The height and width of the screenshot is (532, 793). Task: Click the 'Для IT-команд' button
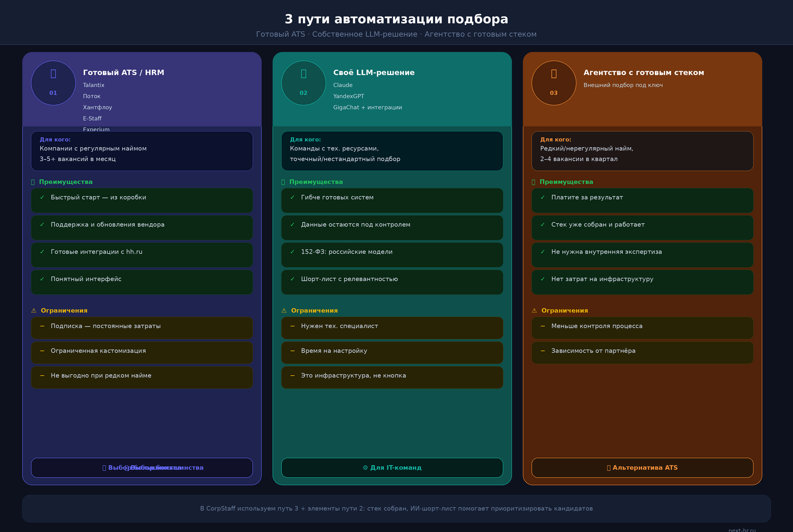point(392,468)
